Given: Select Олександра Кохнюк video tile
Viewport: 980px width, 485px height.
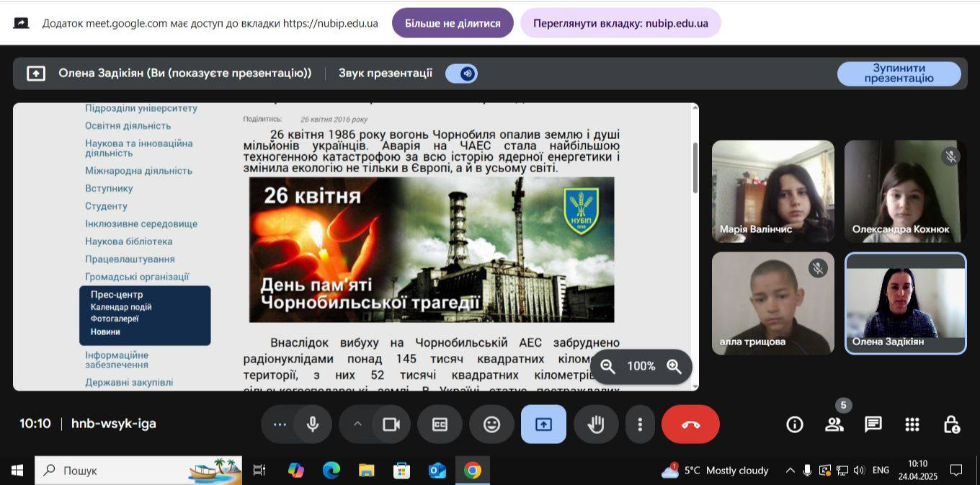Looking at the screenshot, I should (905, 192).
